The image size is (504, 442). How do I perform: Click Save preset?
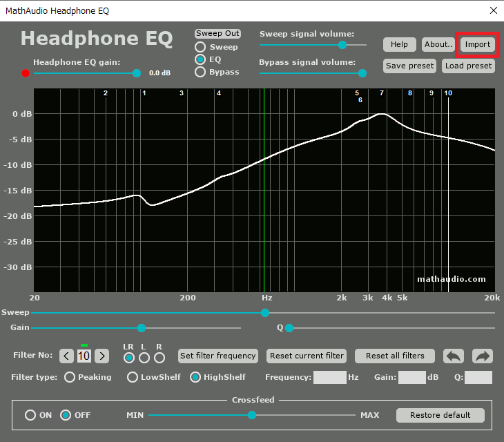(409, 66)
